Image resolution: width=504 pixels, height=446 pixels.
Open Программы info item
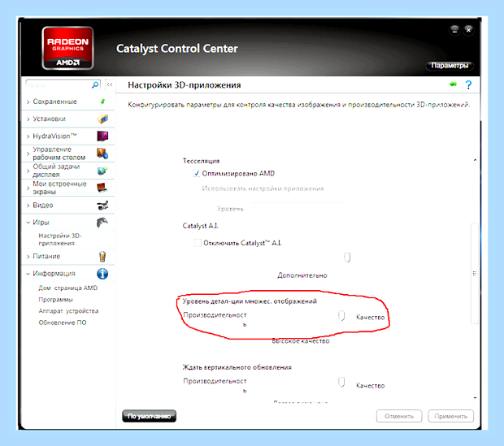(x=55, y=300)
